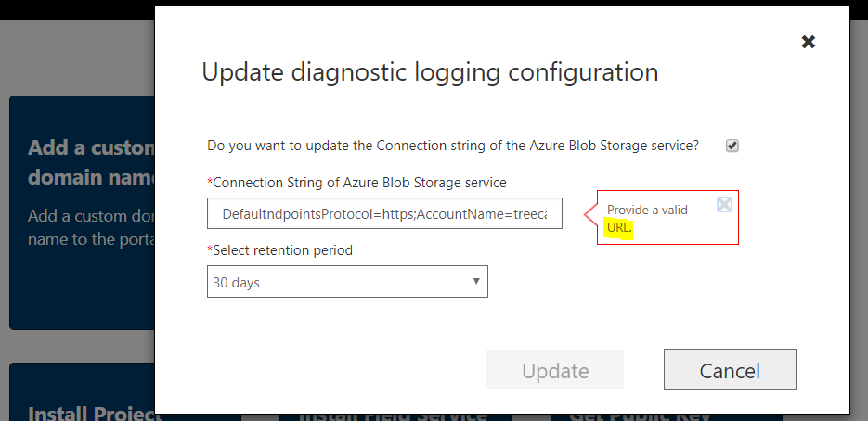The height and width of the screenshot is (421, 868).
Task: Click the 'Install Project' tile in background
Action: (82, 391)
